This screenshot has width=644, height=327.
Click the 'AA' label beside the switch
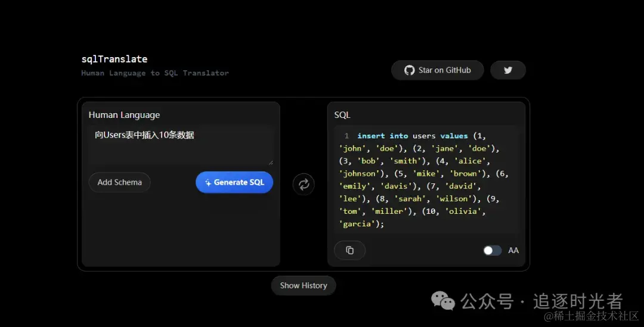[513, 250]
